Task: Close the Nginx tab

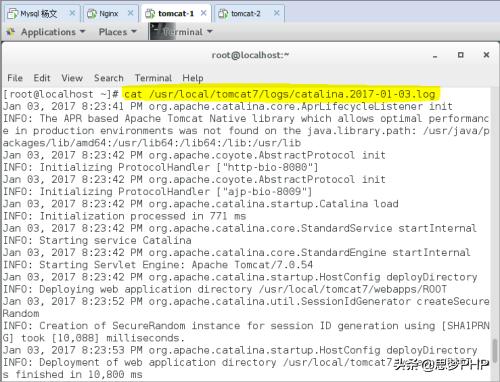Action: pos(130,13)
